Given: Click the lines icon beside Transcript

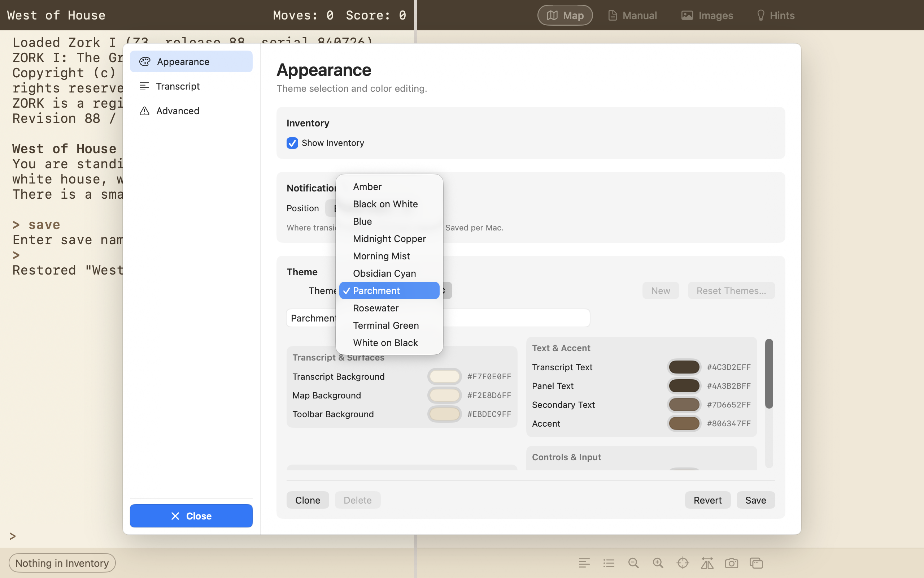Looking at the screenshot, I should click(144, 86).
